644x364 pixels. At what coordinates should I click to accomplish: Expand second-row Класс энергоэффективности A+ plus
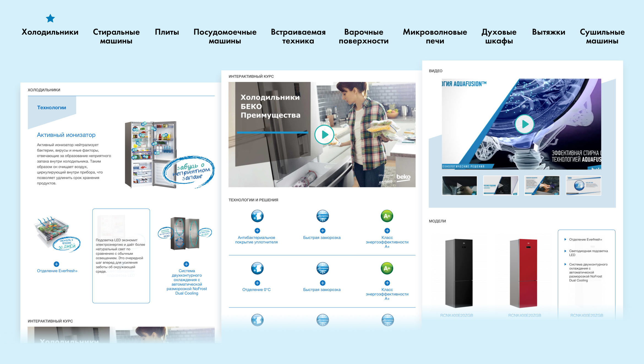click(x=387, y=283)
